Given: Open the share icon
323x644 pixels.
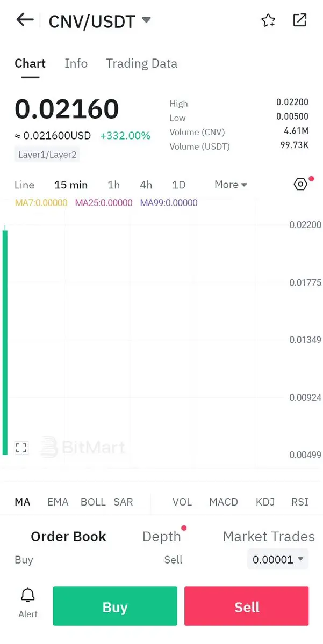Looking at the screenshot, I should [299, 20].
